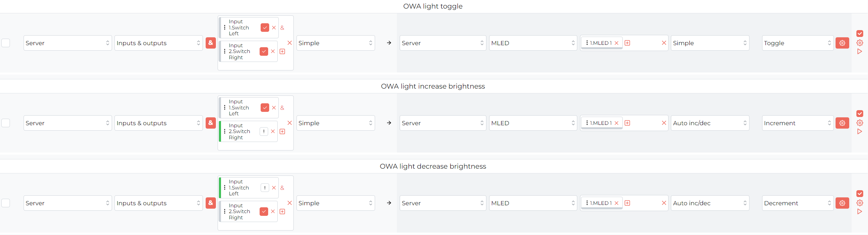This screenshot has height=235, width=868.
Task: Add input plus icon after Switch Right in toggle rule
Action: click(282, 51)
